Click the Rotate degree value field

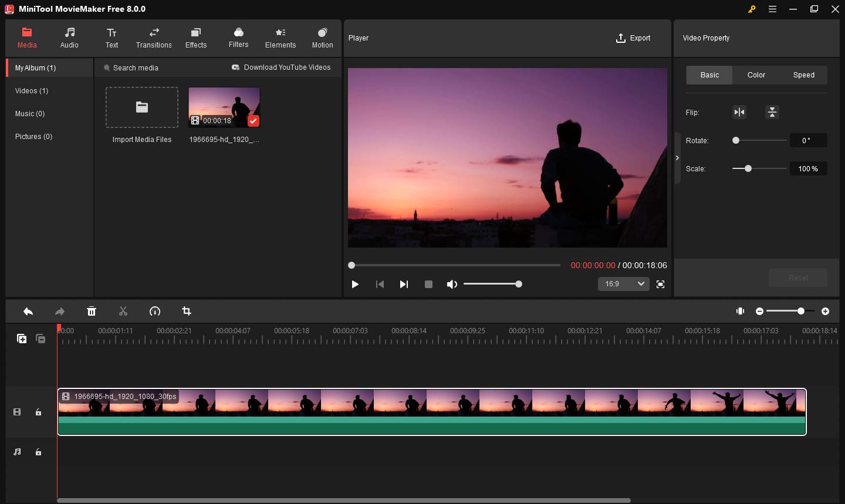tap(808, 140)
